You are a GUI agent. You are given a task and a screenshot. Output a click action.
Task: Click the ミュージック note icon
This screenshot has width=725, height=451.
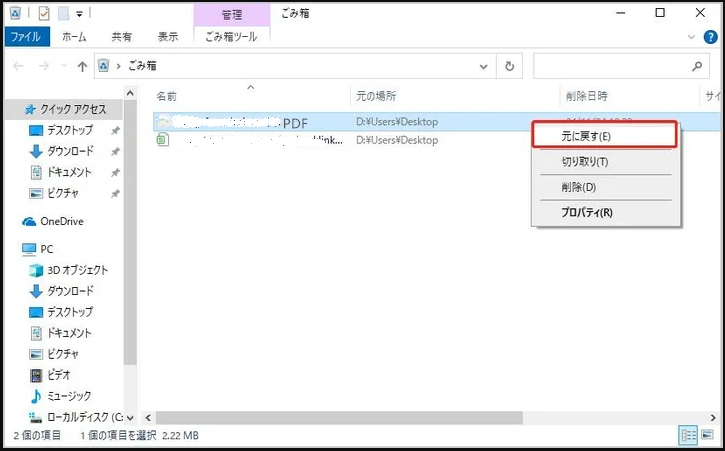point(36,396)
